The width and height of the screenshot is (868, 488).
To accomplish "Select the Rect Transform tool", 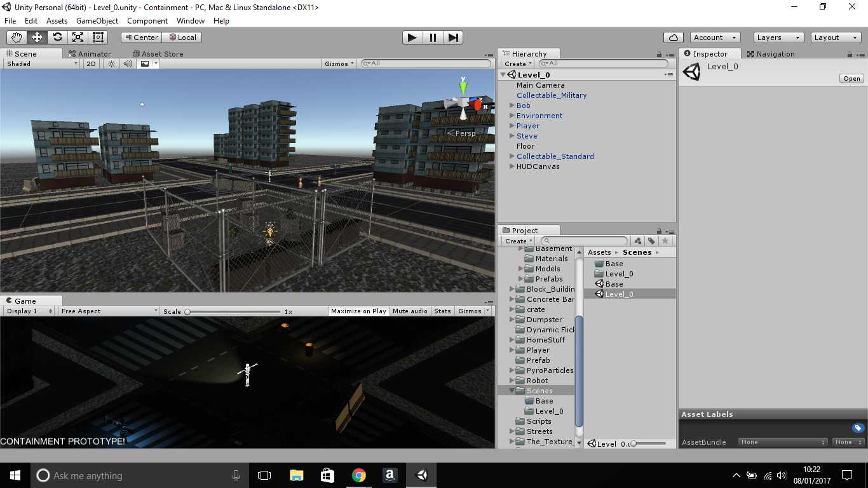I will coord(97,37).
